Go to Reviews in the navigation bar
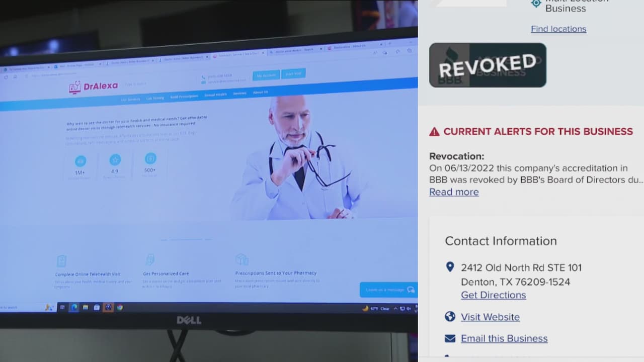This screenshot has width=644, height=362. click(x=239, y=94)
